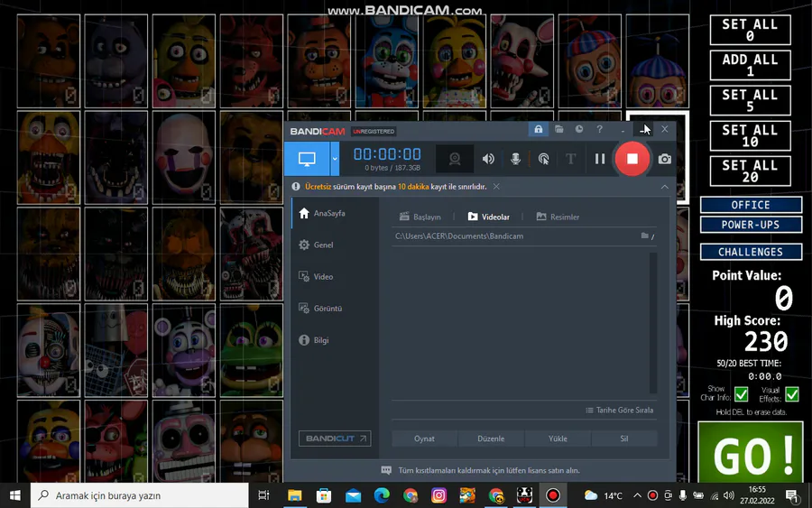The height and width of the screenshot is (508, 812).
Task: Click SET ALL 0 in game menu
Action: point(750,30)
